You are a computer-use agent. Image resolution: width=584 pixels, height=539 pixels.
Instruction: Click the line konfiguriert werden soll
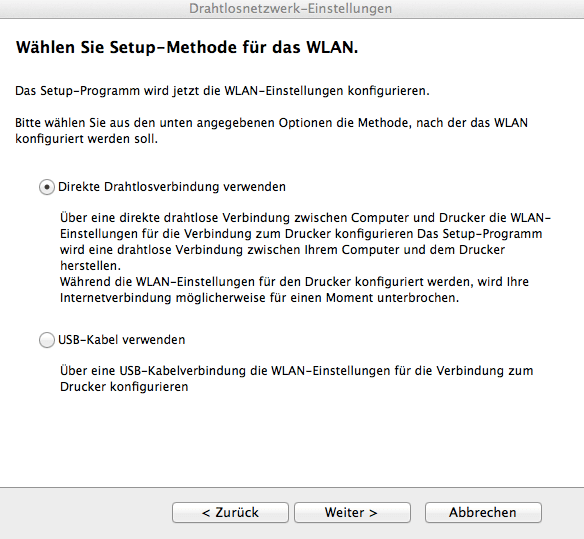click(x=86, y=139)
